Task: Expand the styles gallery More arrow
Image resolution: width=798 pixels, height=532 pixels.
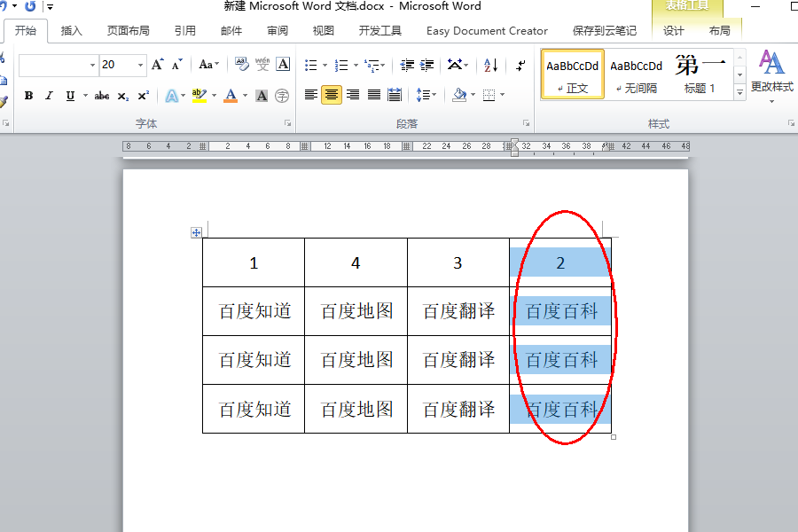Action: [x=740, y=92]
